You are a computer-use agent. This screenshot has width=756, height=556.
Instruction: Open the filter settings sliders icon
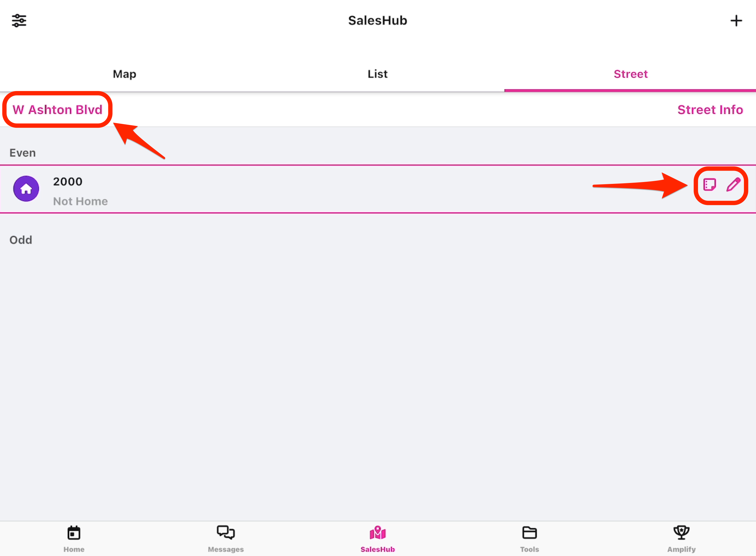pos(19,21)
